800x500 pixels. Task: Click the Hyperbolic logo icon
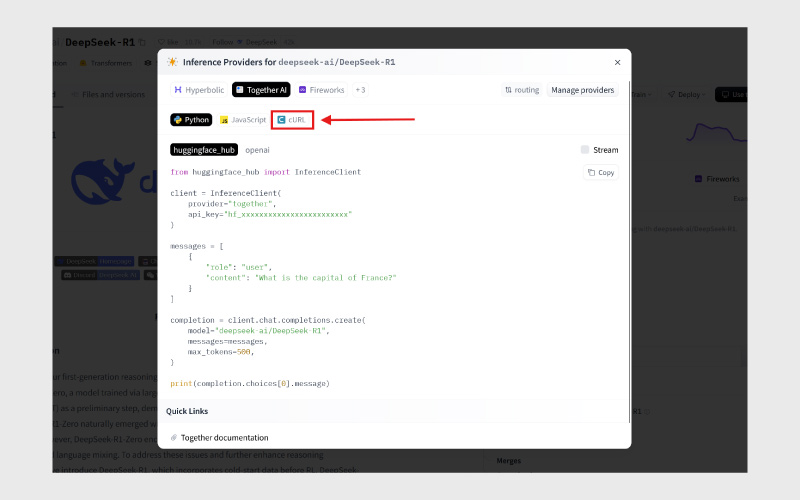pyautogui.click(x=178, y=90)
